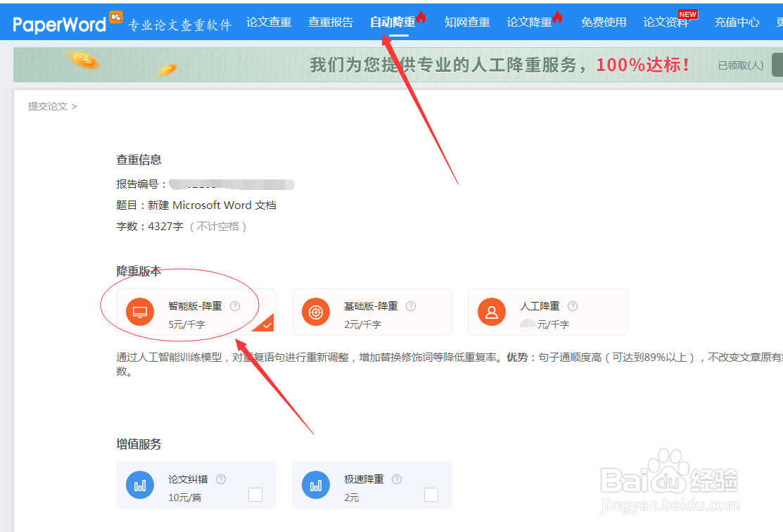Click the 智能版-降重 monitor icon
The width and height of the screenshot is (783, 532).
click(140, 312)
